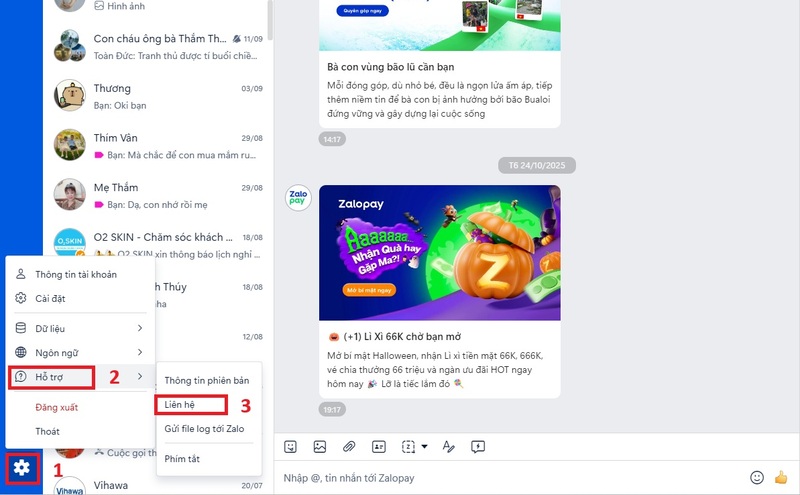Open Phím tắt shortcuts entry
The image size is (800, 495).
(x=182, y=459)
